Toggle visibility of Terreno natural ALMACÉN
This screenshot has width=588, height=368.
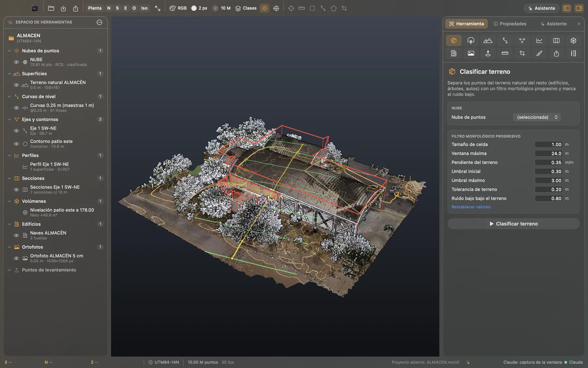tap(16, 85)
